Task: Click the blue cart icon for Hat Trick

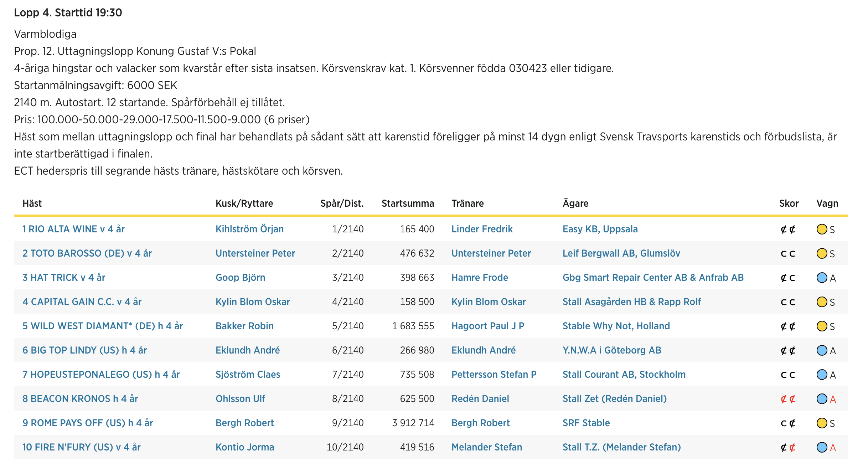Action: 822,278
